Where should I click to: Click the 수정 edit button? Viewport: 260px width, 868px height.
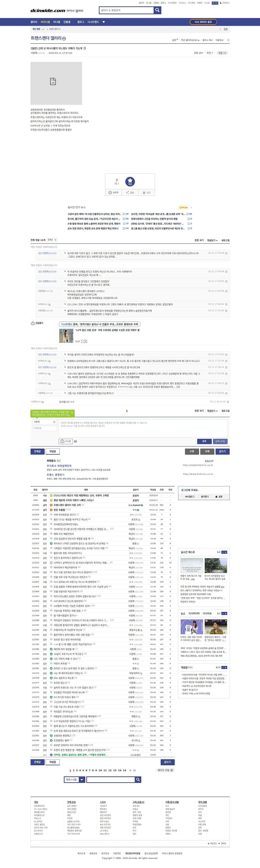pyautogui.click(x=192, y=451)
